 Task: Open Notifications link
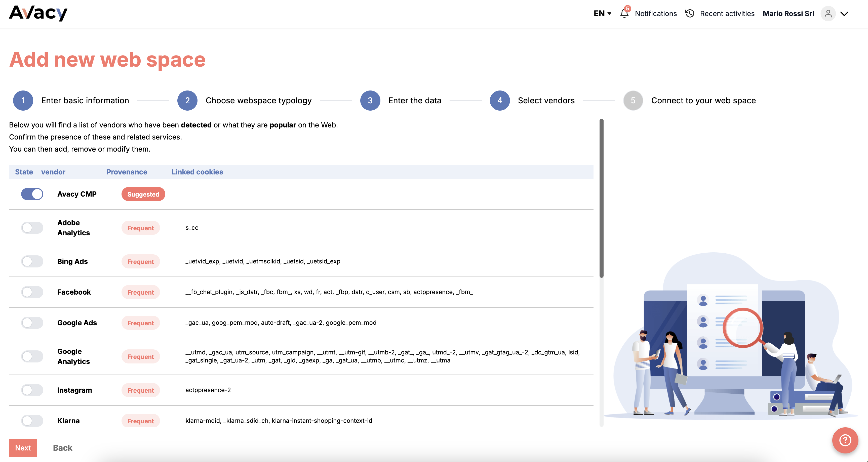[656, 14]
